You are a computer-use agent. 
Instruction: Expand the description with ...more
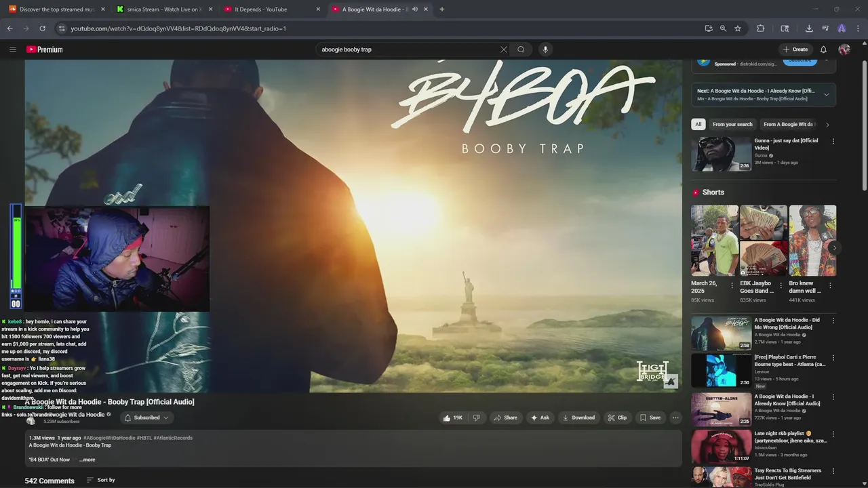pos(87,460)
